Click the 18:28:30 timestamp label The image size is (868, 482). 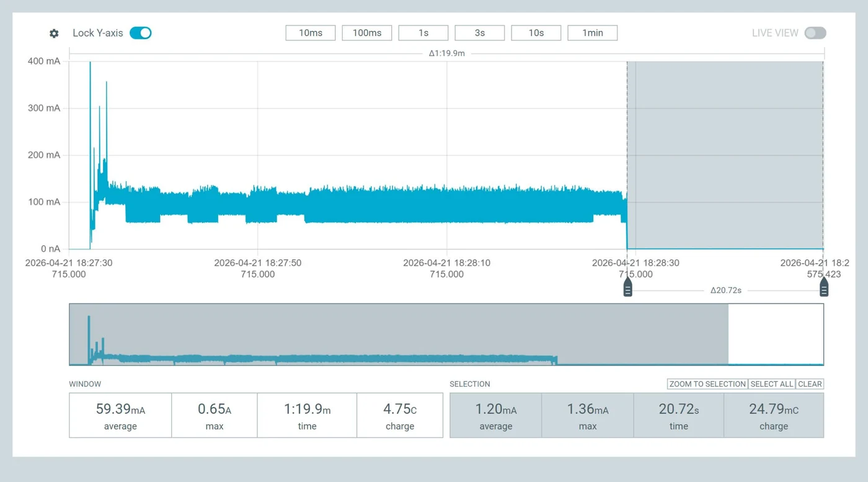(635, 268)
